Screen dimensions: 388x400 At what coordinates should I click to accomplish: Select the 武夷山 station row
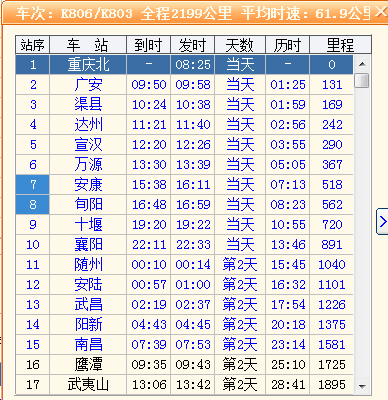pyautogui.click(x=184, y=385)
